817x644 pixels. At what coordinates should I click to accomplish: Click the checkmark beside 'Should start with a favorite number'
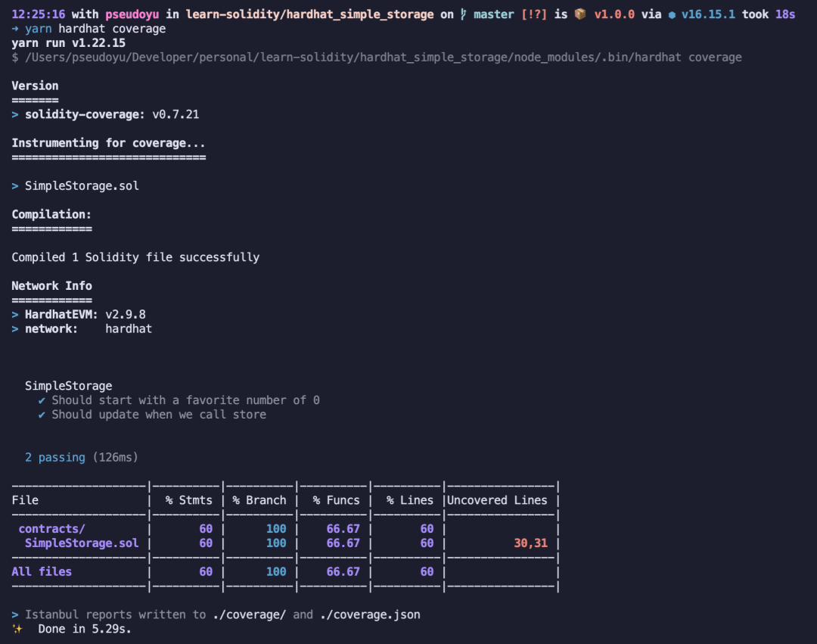coord(42,400)
